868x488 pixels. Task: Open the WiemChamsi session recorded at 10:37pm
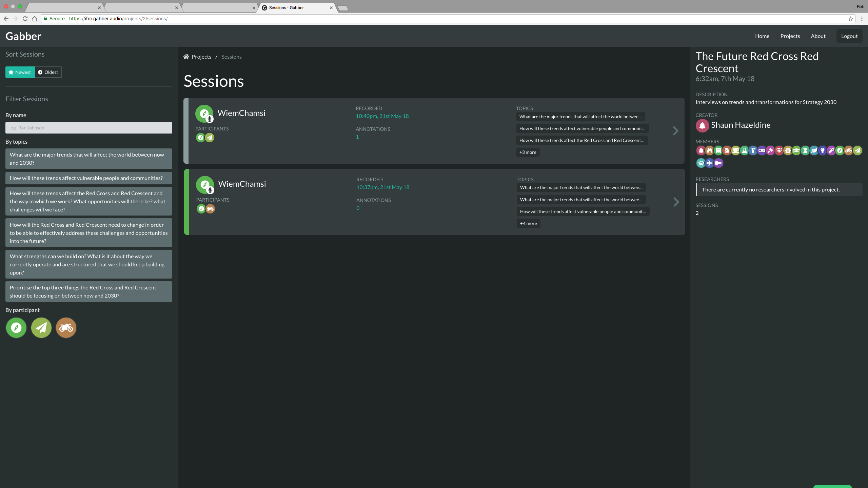click(435, 202)
